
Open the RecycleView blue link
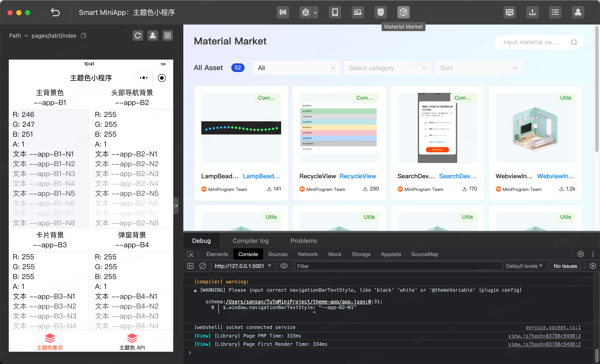click(358, 176)
